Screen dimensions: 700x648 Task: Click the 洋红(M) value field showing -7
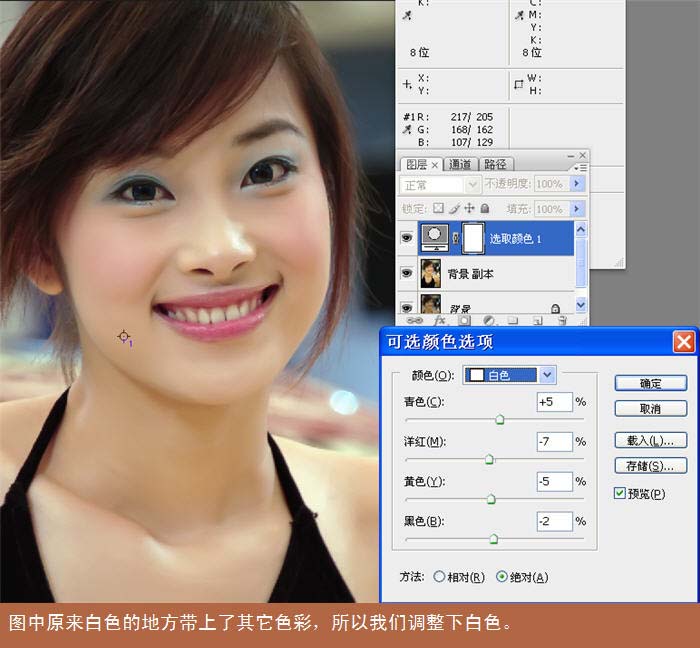pyautogui.click(x=554, y=441)
